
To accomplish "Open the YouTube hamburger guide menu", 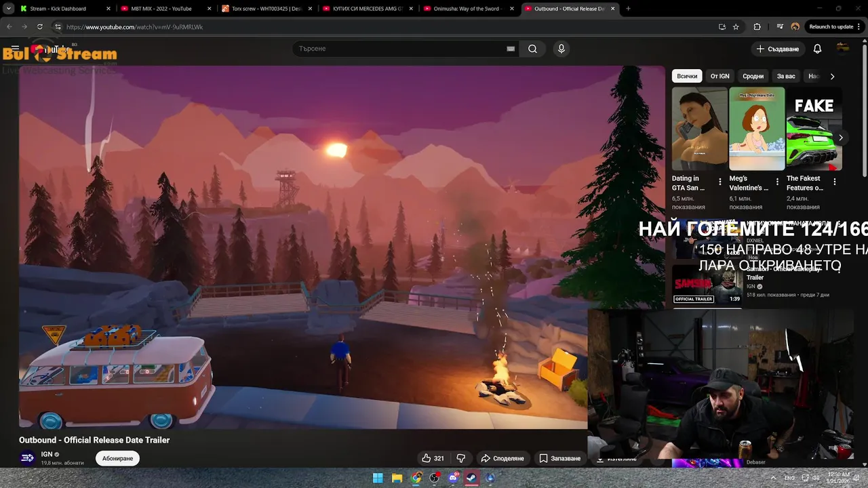I will (15, 49).
